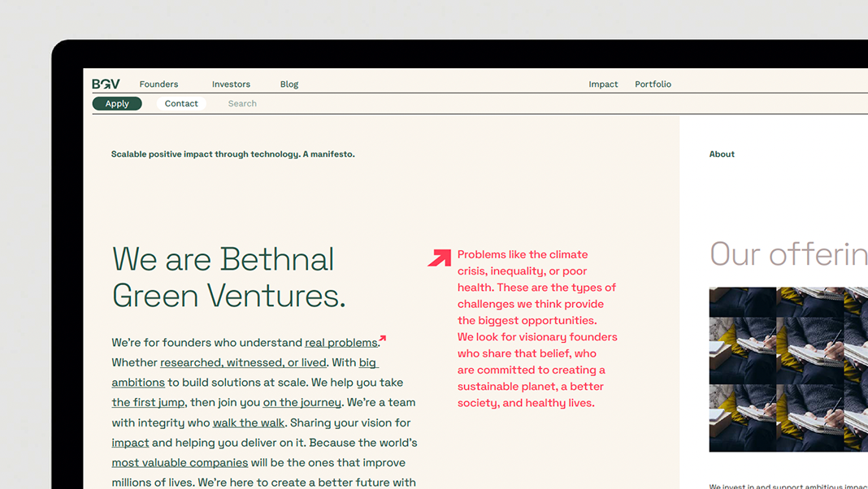Click the small red arrow after "real problems"
The height and width of the screenshot is (489, 868).
pyautogui.click(x=383, y=339)
